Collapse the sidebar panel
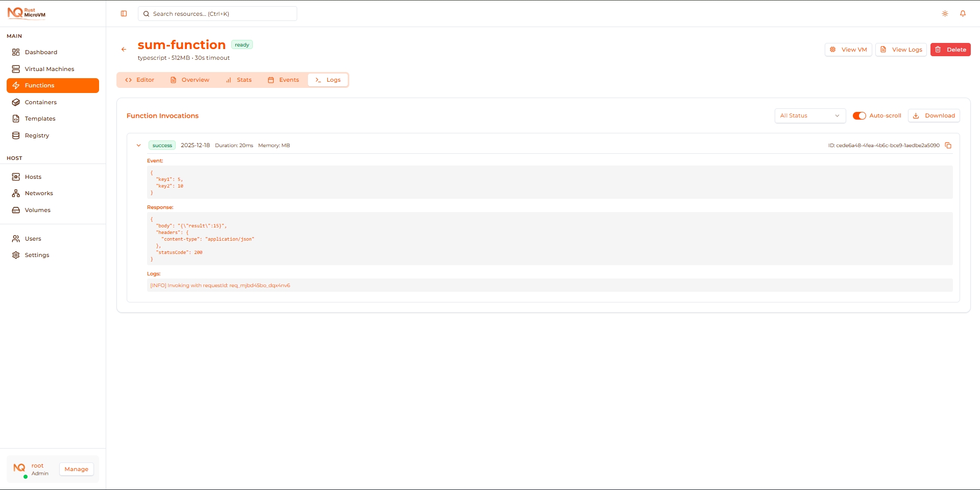Viewport: 980px width, 490px height. coord(124,13)
